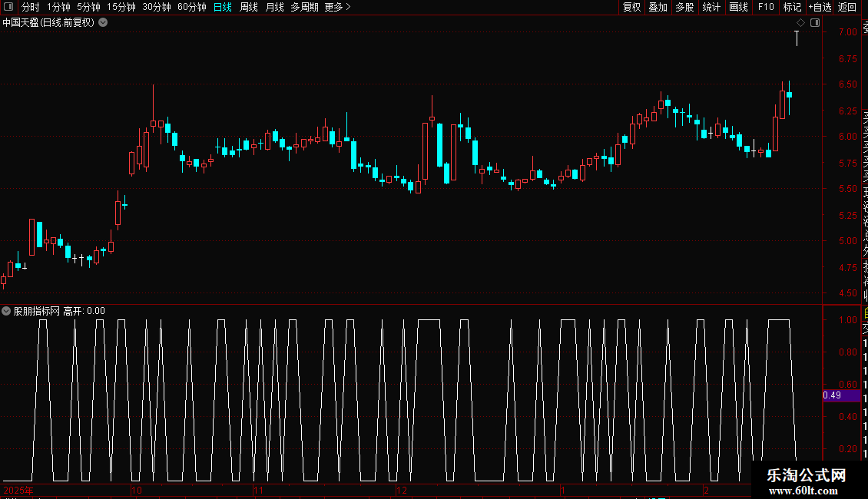Click the 高开: 0.00 indicator value
The image size is (868, 499).
(x=84, y=311)
